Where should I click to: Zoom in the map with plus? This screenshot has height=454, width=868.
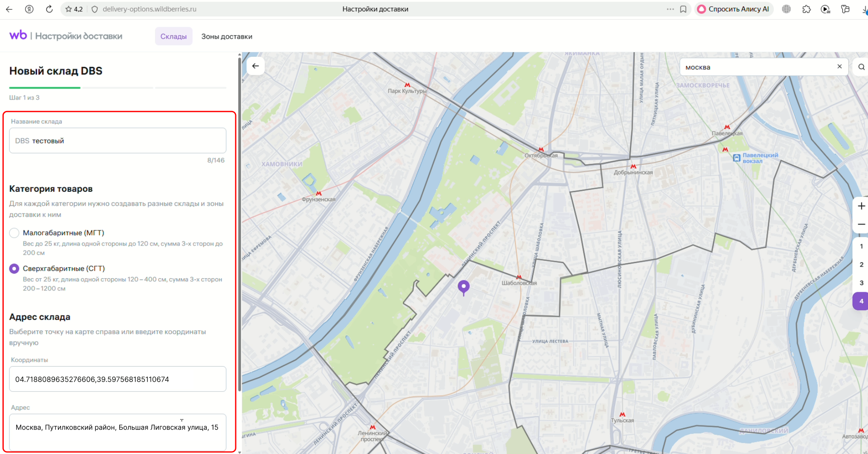[x=861, y=206]
